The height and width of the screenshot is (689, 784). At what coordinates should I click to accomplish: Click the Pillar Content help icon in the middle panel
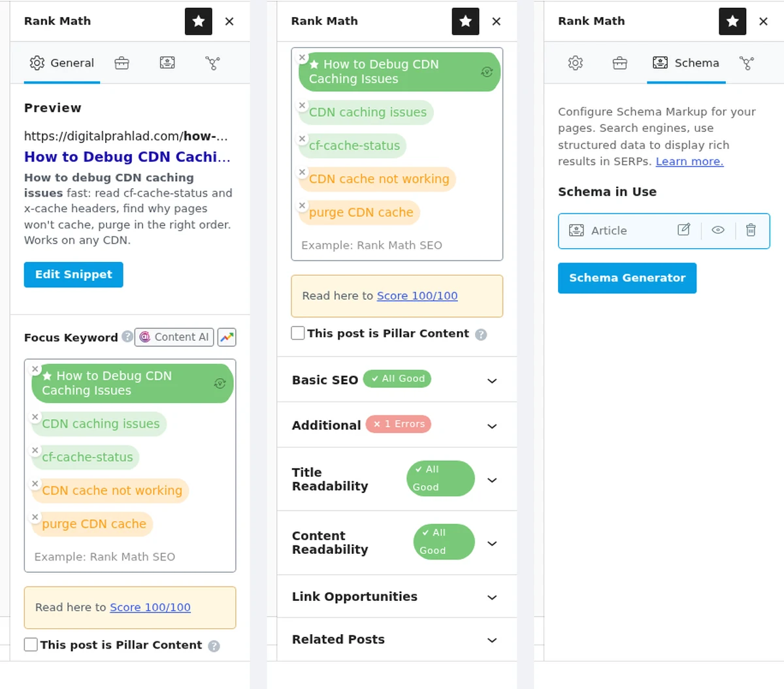coord(481,334)
